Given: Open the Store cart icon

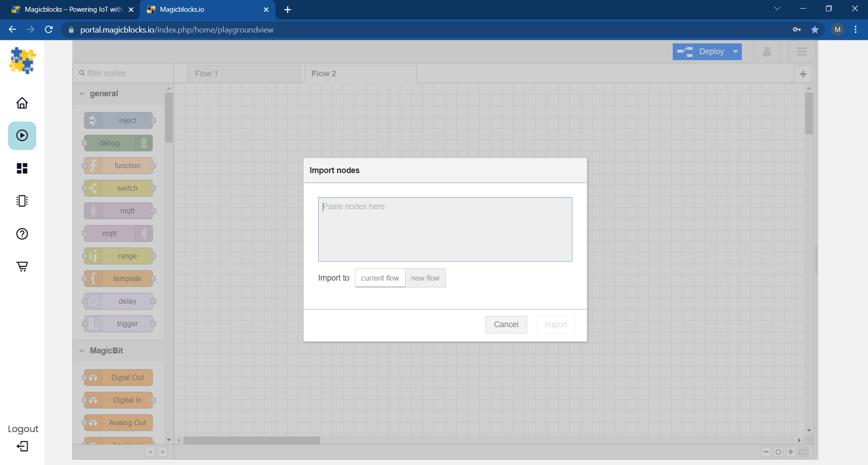Looking at the screenshot, I should [x=21, y=266].
